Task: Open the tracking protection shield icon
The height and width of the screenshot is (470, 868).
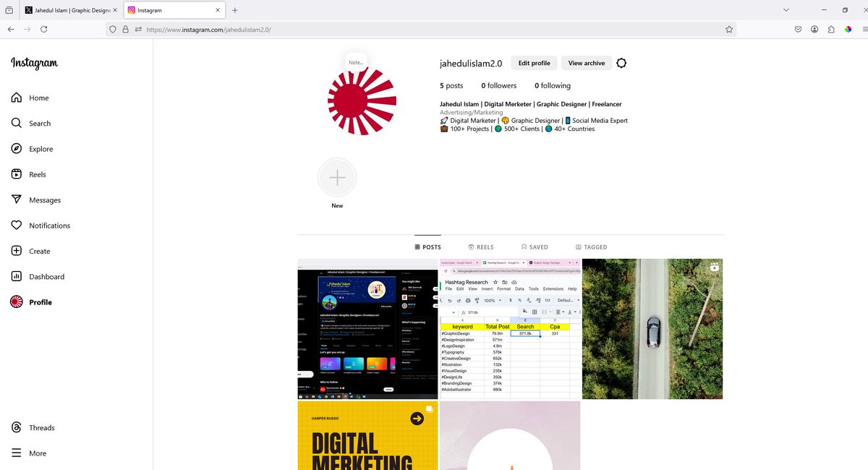Action: pyautogui.click(x=113, y=30)
